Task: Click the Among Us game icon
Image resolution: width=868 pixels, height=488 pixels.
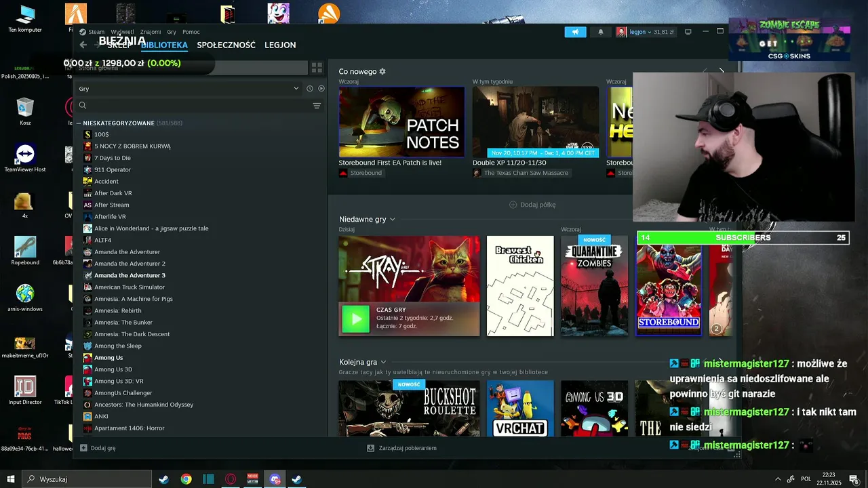Action: [87, 357]
